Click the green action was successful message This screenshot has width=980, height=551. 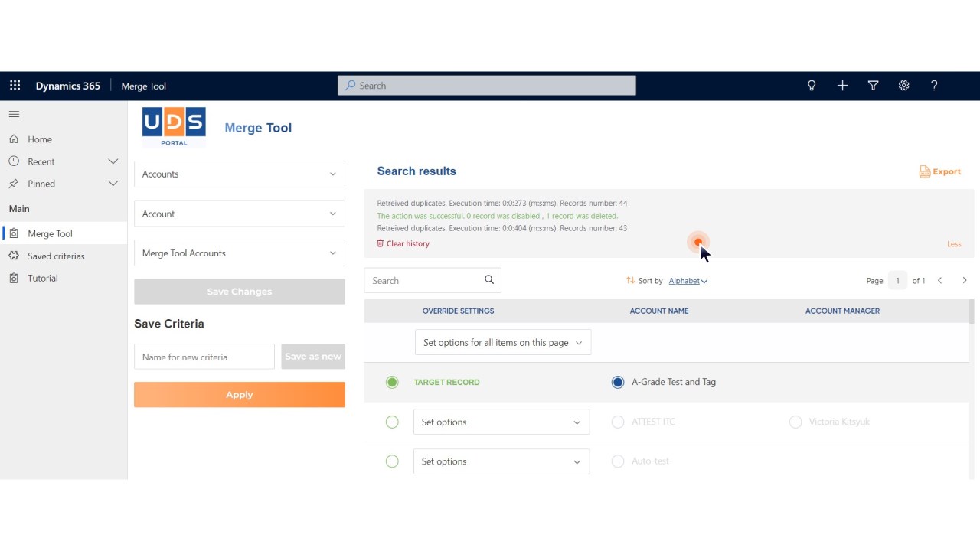tap(498, 216)
